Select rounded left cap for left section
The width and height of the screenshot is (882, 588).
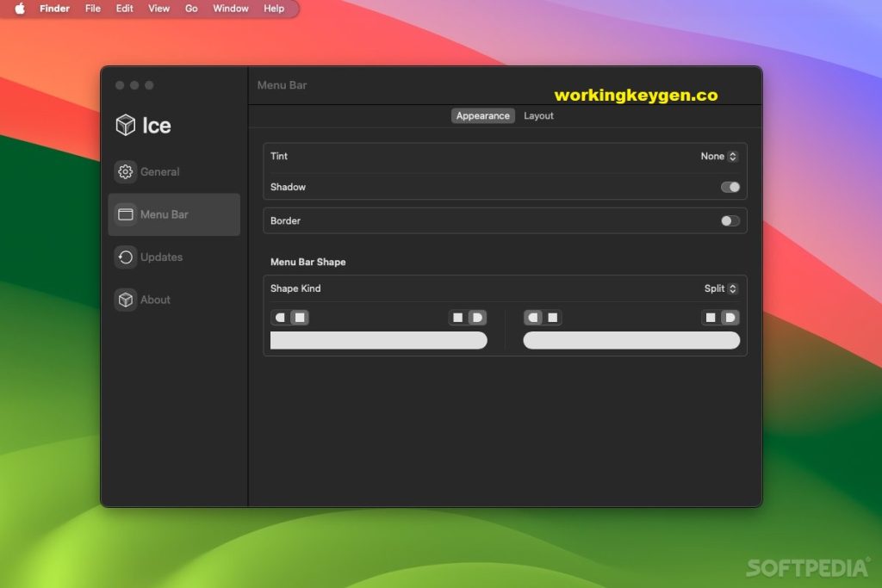281,318
